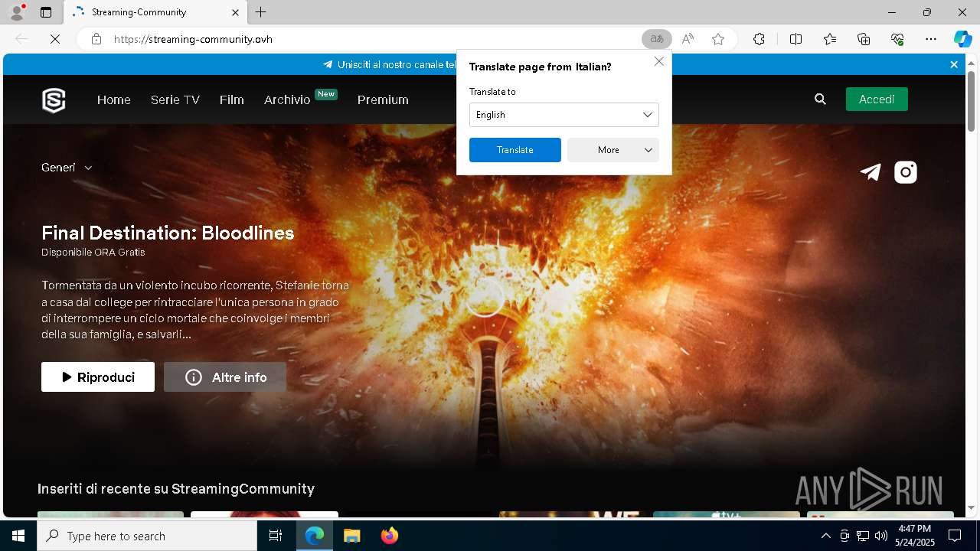Open the Telegram channel icon
Viewport: 980px width, 551px height.
tap(871, 172)
